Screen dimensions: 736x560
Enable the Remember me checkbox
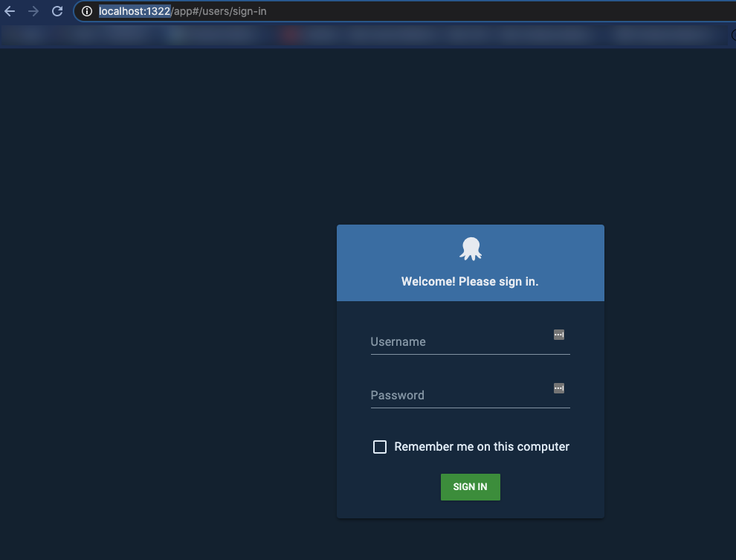point(380,447)
